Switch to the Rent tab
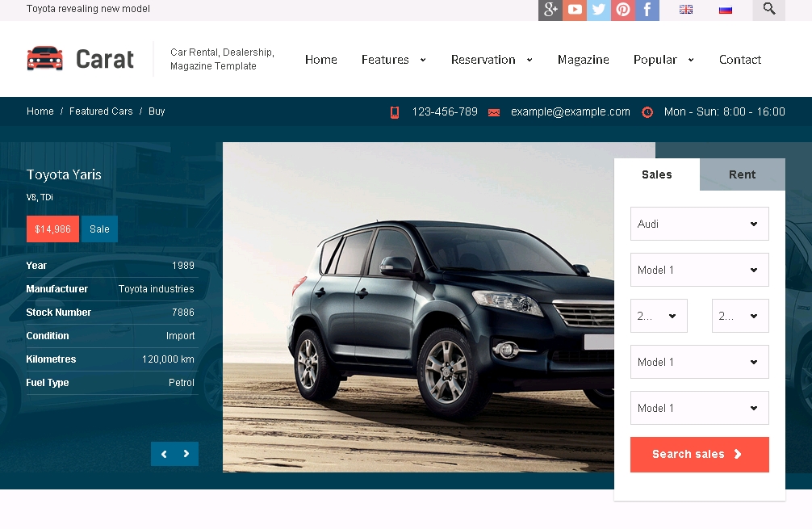The height and width of the screenshot is (529, 812). coord(742,174)
